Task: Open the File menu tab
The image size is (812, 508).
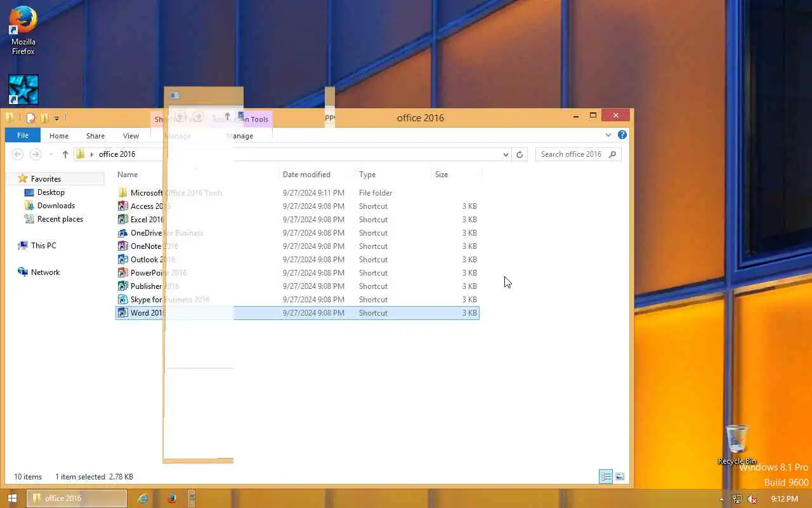Action: 23,136
